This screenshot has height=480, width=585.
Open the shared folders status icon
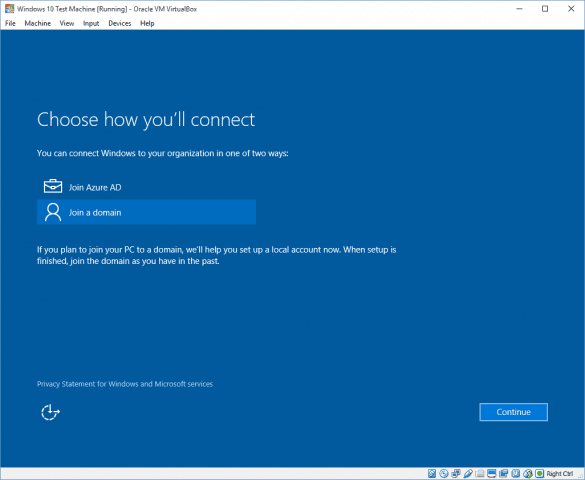[x=480, y=474]
